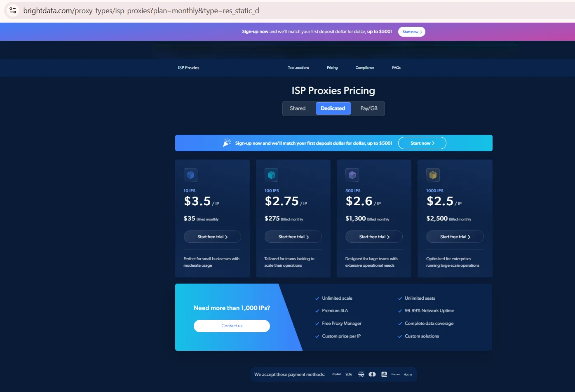Click the top banner Start now button

[412, 32]
